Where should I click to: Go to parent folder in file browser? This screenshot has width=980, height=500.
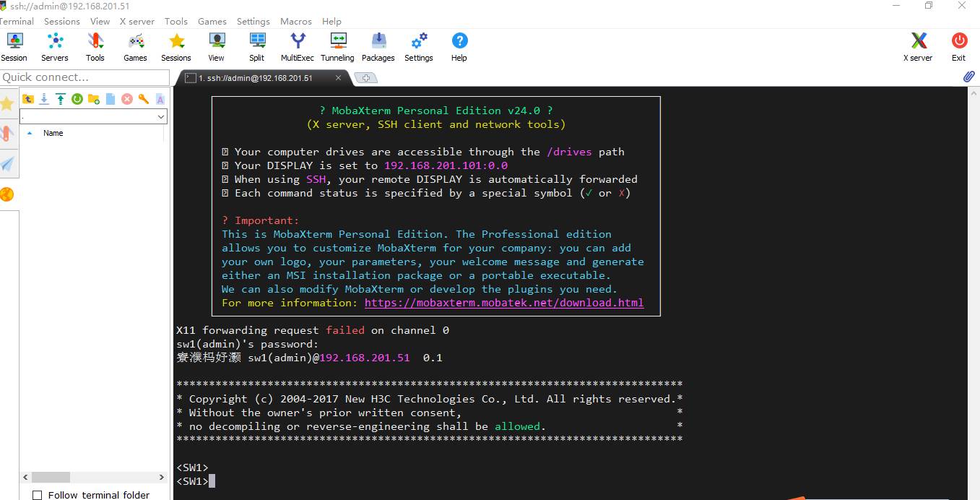(x=27, y=99)
